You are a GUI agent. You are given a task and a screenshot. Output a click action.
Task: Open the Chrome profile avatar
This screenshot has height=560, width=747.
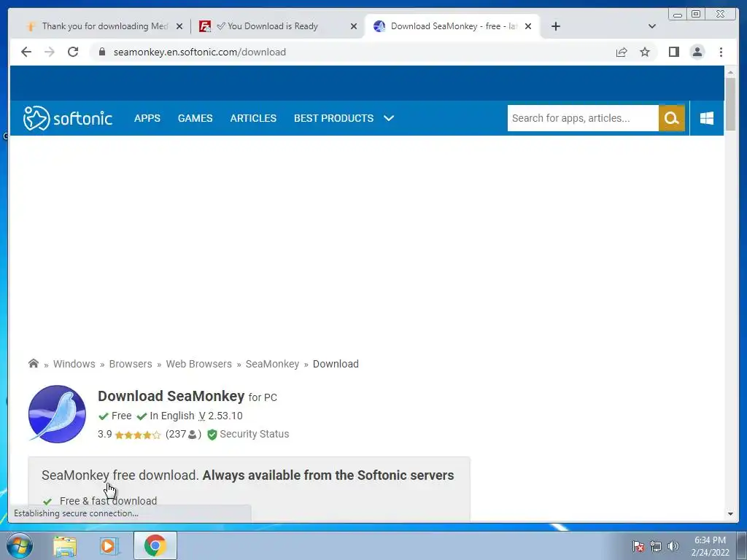697,52
